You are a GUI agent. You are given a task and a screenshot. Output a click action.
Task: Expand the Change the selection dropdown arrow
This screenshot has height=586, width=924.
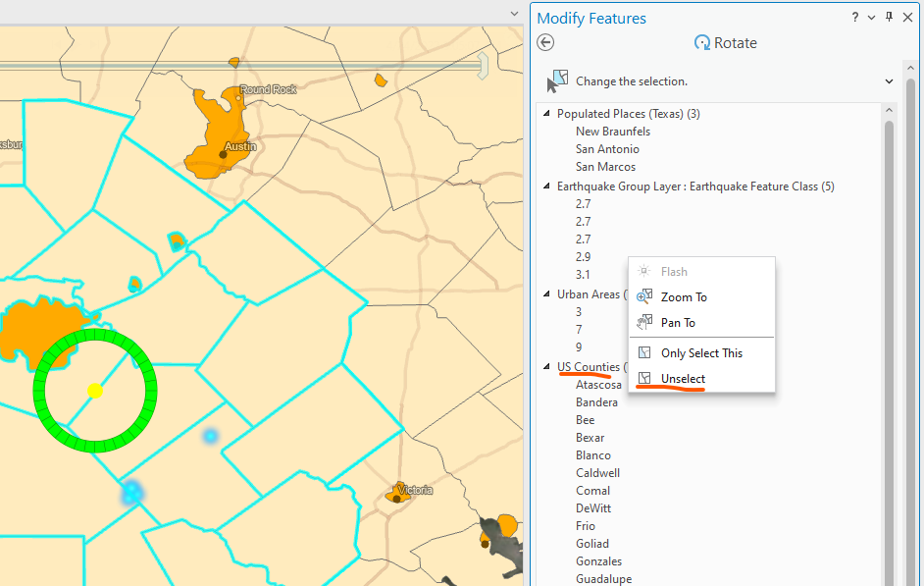tap(890, 81)
